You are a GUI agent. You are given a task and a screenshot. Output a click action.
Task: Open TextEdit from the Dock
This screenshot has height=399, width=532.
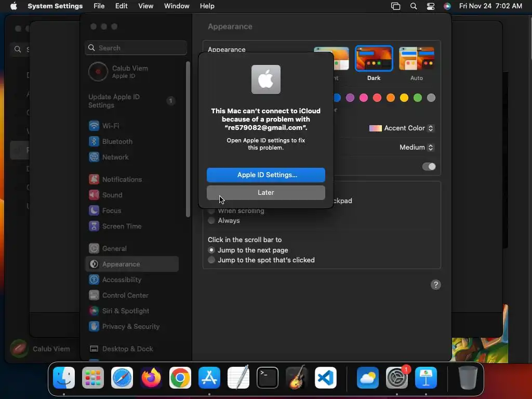(238, 378)
